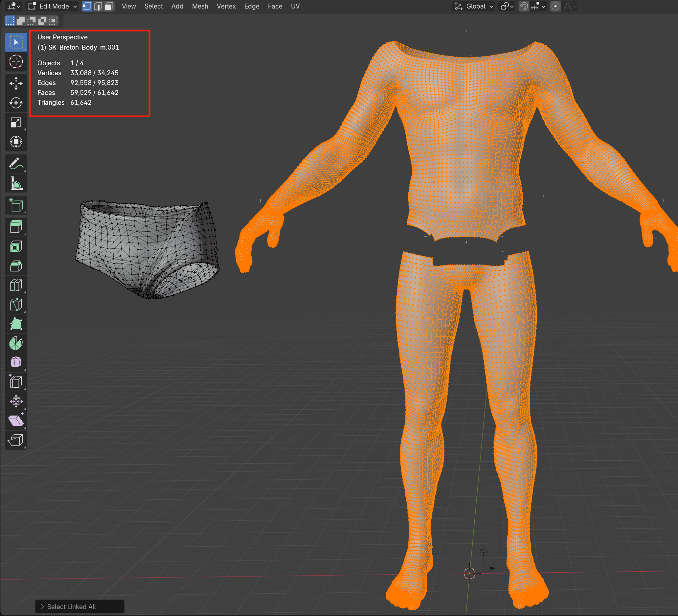This screenshot has height=616, width=678.
Task: Toggle the snapping magnet
Action: coord(524,6)
